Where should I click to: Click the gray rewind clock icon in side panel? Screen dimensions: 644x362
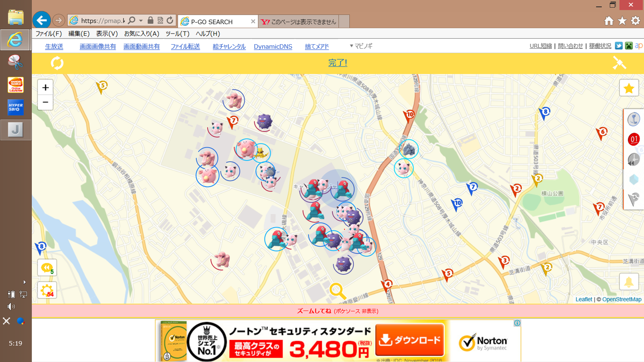tap(633, 159)
